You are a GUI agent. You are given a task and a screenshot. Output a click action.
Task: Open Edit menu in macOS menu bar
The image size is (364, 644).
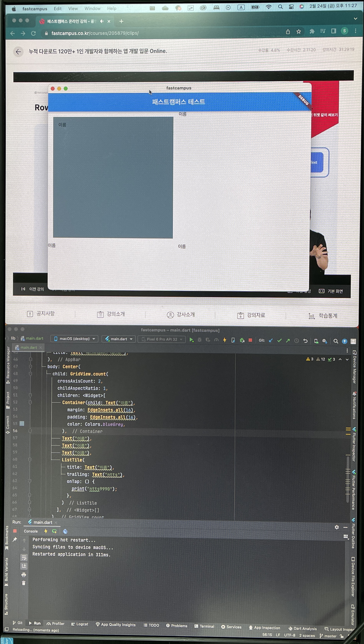[58, 9]
